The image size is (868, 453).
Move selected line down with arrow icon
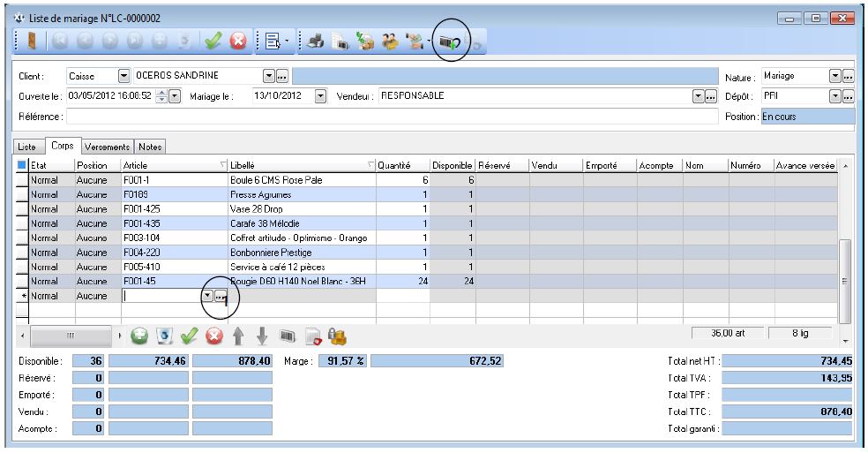point(262,336)
